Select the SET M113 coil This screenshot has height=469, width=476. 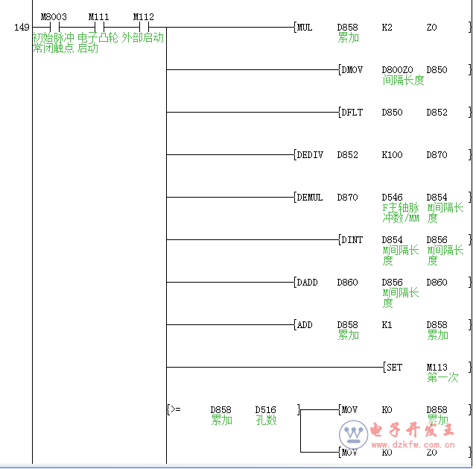[393, 368]
